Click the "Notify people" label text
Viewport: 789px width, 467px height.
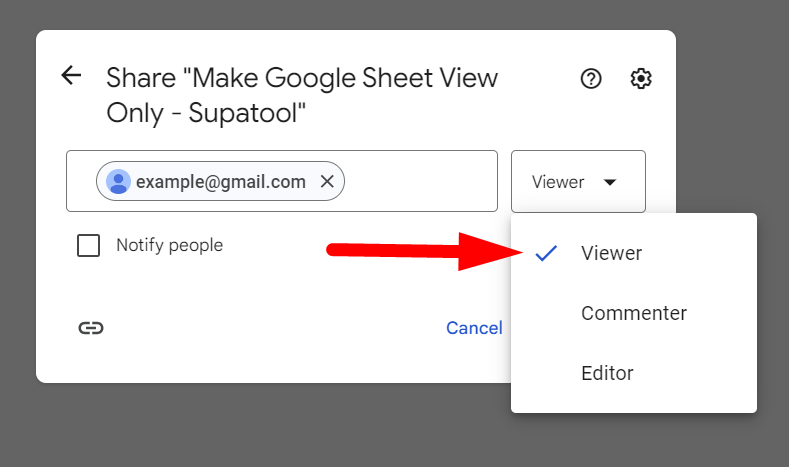pos(169,245)
